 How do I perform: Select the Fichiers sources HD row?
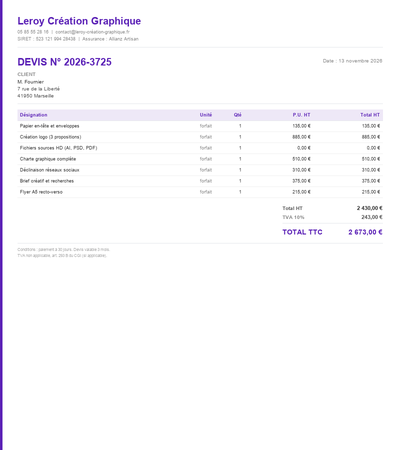click(200, 148)
